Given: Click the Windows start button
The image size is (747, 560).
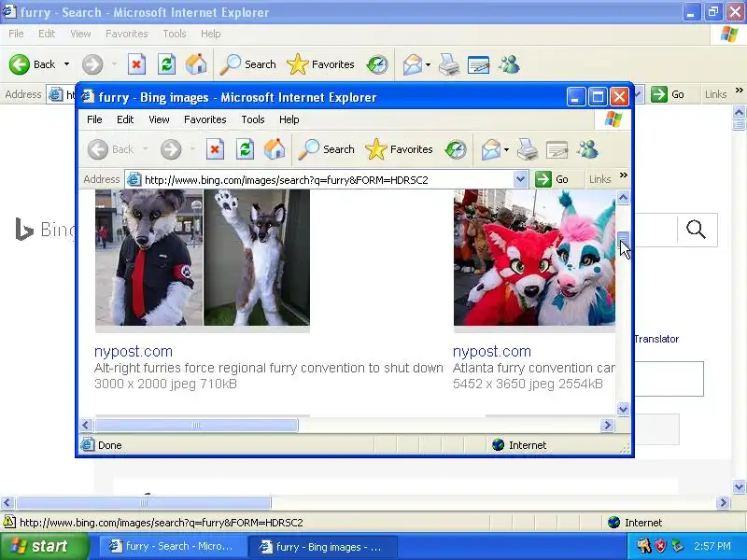Looking at the screenshot, I should pos(44,546).
